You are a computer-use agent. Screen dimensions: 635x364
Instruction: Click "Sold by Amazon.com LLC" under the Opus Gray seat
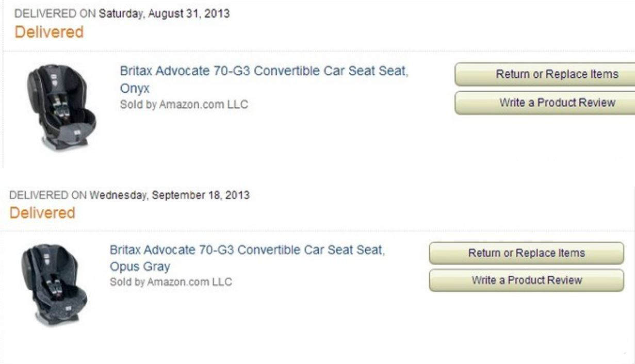click(x=171, y=282)
